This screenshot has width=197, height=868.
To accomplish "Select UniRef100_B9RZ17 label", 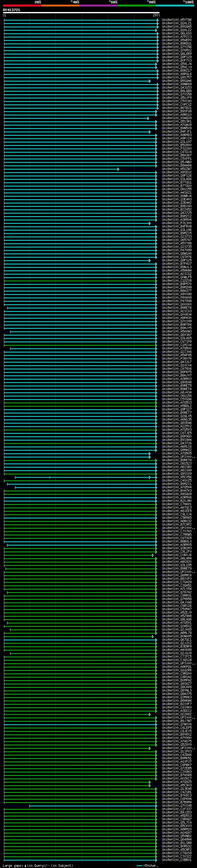I will click(177, 71).
